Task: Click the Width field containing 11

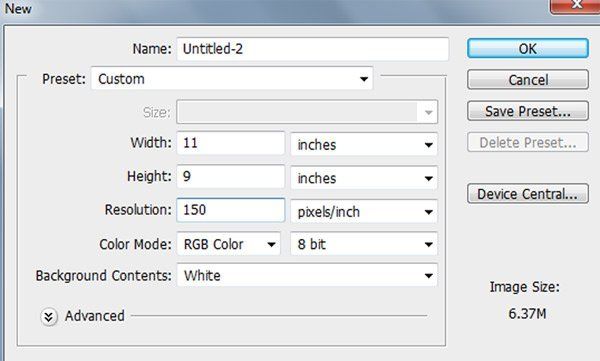Action: tap(231, 143)
